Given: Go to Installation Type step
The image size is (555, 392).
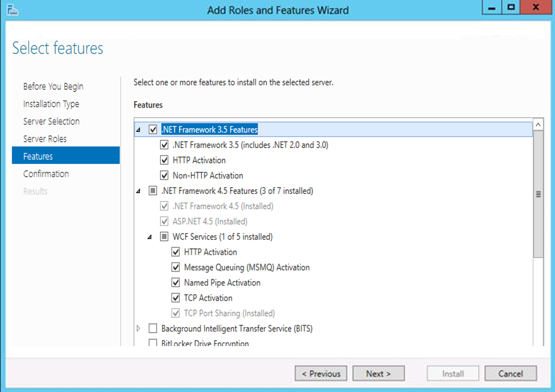Looking at the screenshot, I should pos(51,104).
